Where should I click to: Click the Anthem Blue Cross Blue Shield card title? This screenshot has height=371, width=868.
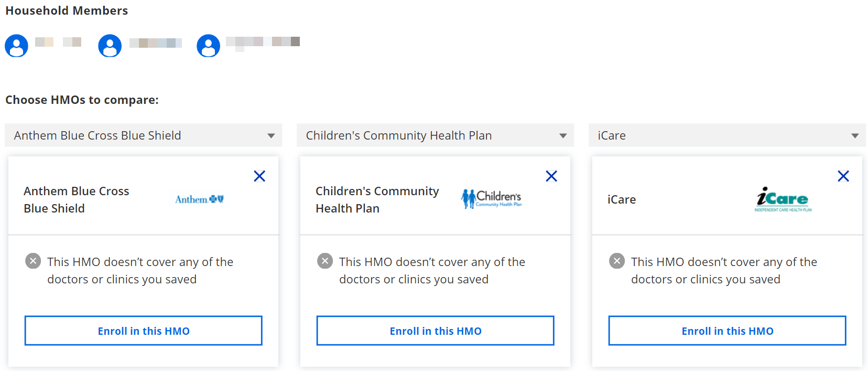pos(77,199)
